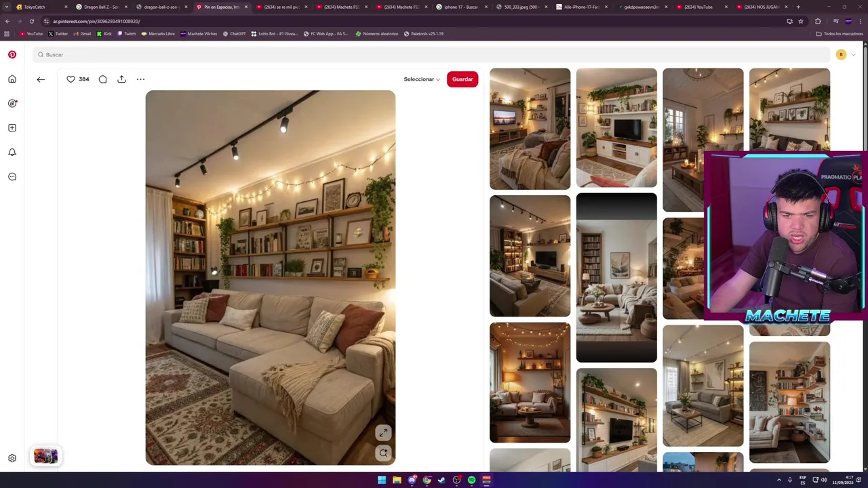Switch to the iphone 17 - Buscar tab
This screenshot has height=488, width=868.
tap(460, 7)
